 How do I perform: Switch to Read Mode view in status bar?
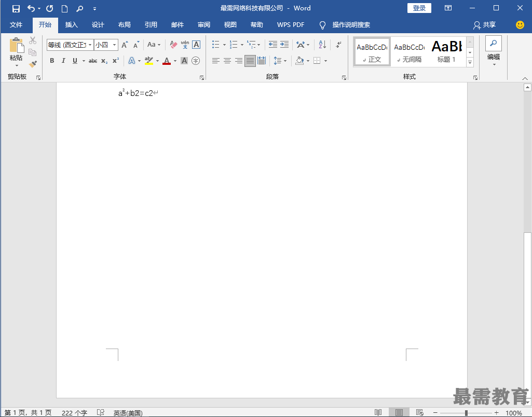pos(378,413)
